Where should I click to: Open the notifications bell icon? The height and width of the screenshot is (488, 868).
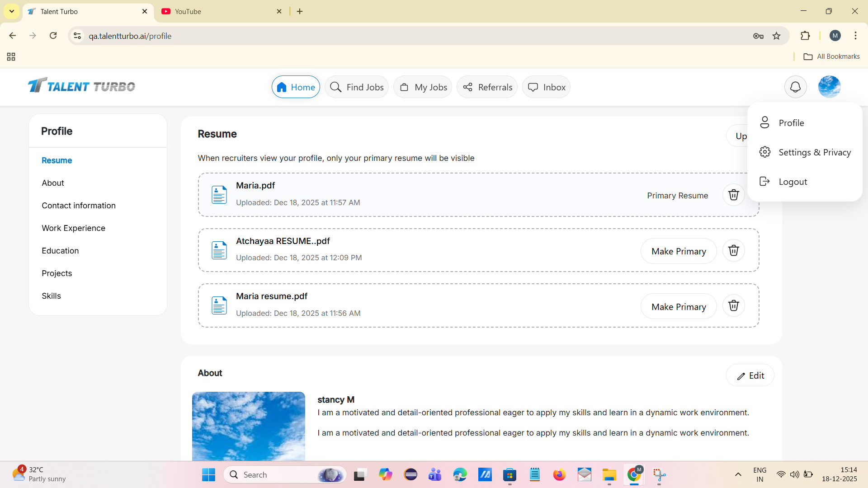coord(795,87)
